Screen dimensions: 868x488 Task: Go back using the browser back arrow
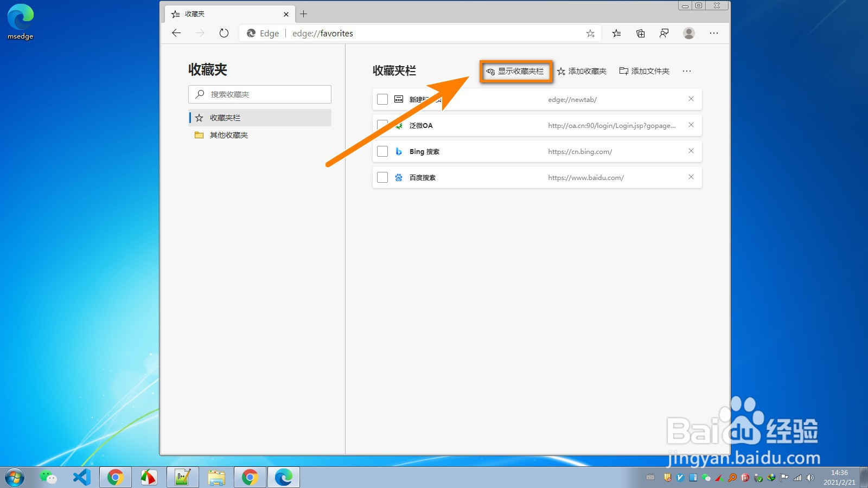point(176,33)
